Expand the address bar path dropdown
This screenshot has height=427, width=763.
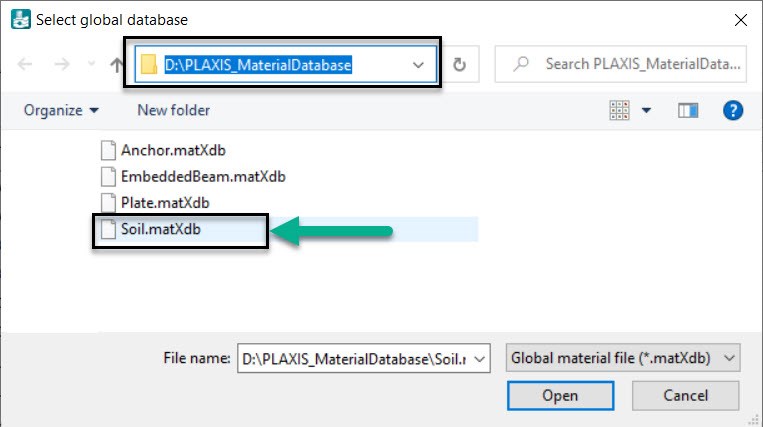coord(419,64)
